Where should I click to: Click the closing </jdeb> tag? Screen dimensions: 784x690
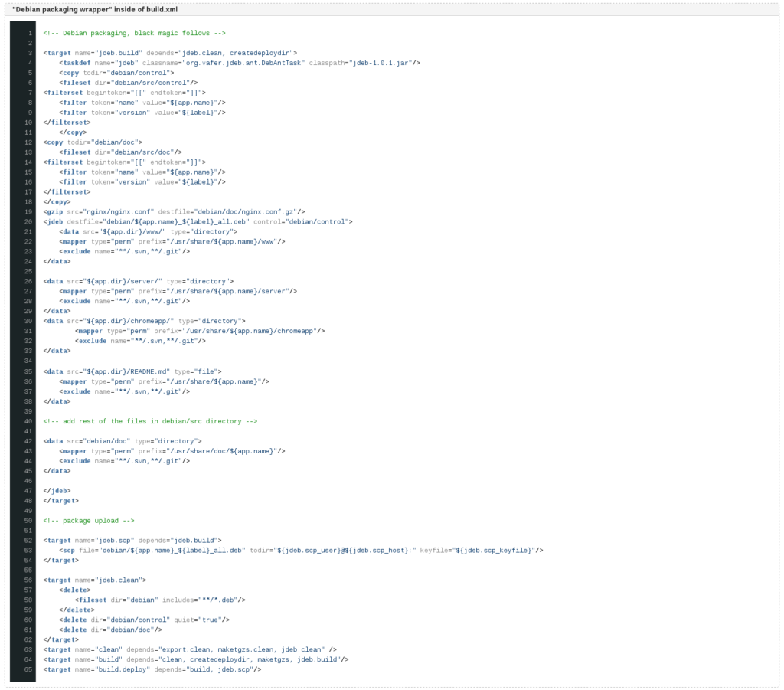pyautogui.click(x=57, y=491)
